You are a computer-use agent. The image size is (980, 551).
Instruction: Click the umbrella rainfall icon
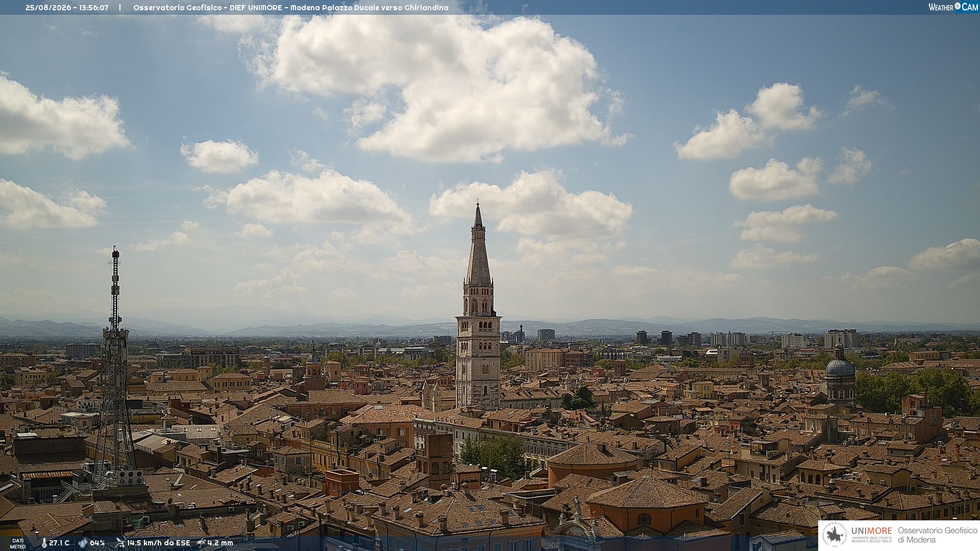(201, 543)
